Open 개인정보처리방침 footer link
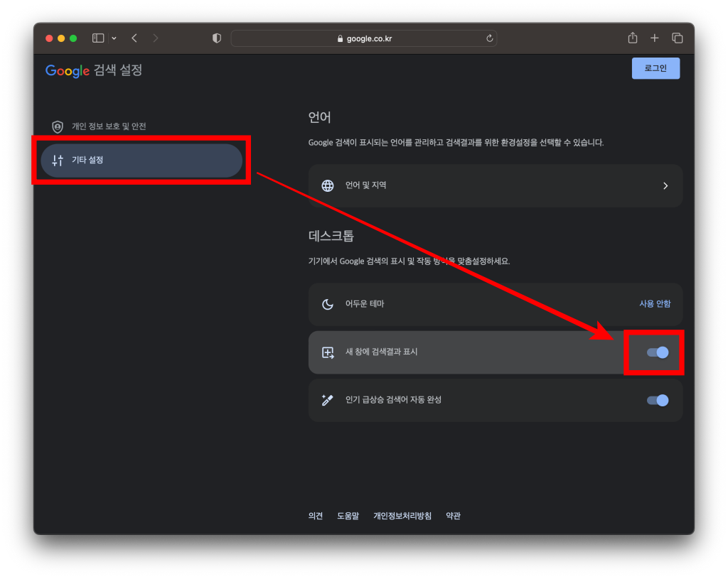This screenshot has height=579, width=728. 402,516
